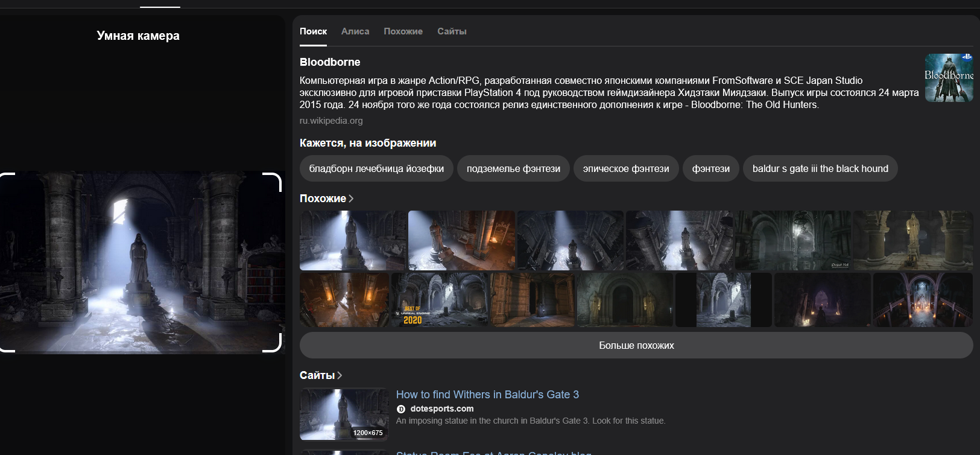Select the 'подземелье фэнтези' tag chip
The width and height of the screenshot is (980, 455).
[x=513, y=168]
